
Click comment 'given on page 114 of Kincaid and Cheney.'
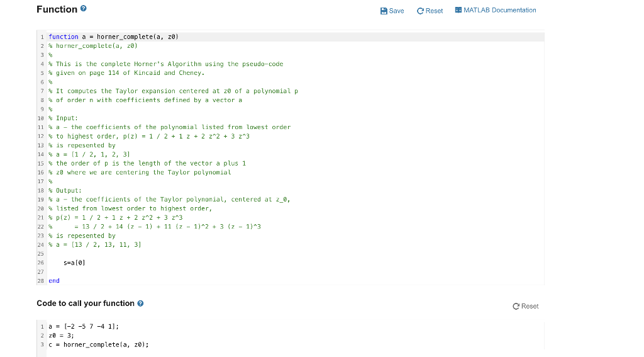130,73
